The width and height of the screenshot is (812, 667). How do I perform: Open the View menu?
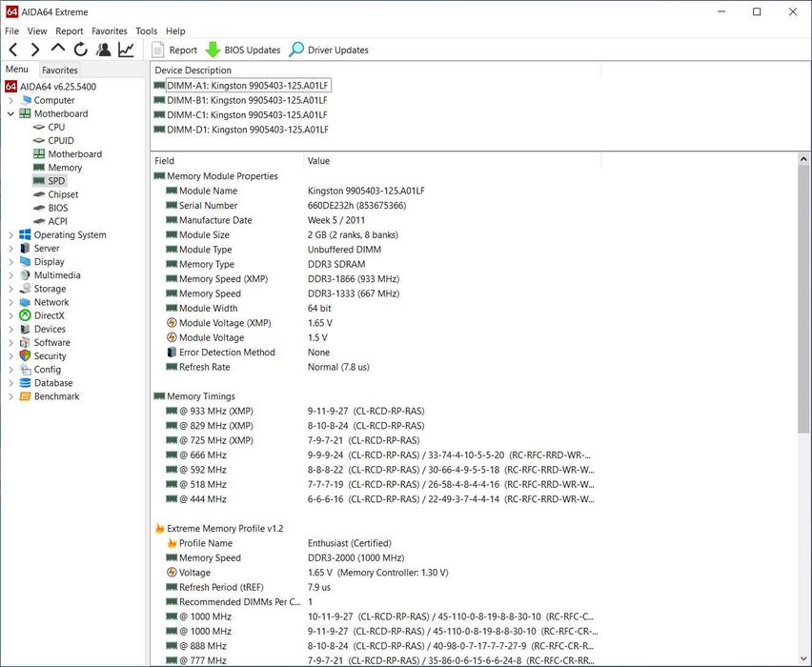click(x=37, y=31)
